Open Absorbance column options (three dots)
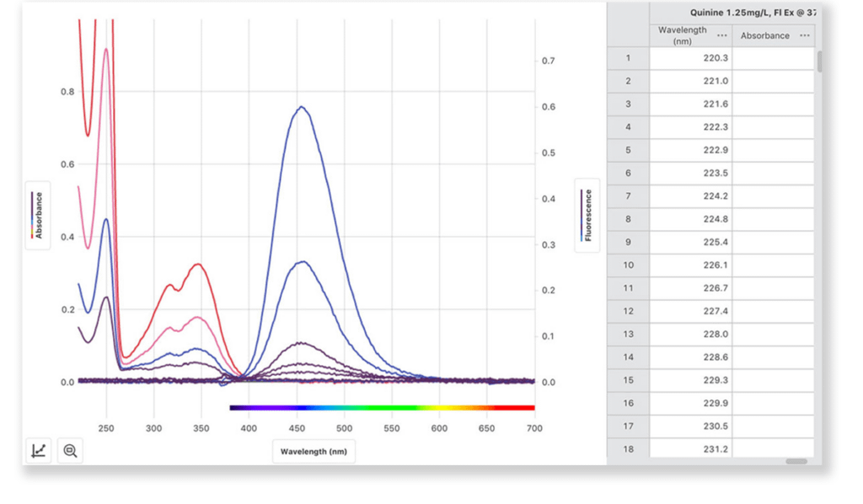The height and width of the screenshot is (504, 863). [x=804, y=35]
